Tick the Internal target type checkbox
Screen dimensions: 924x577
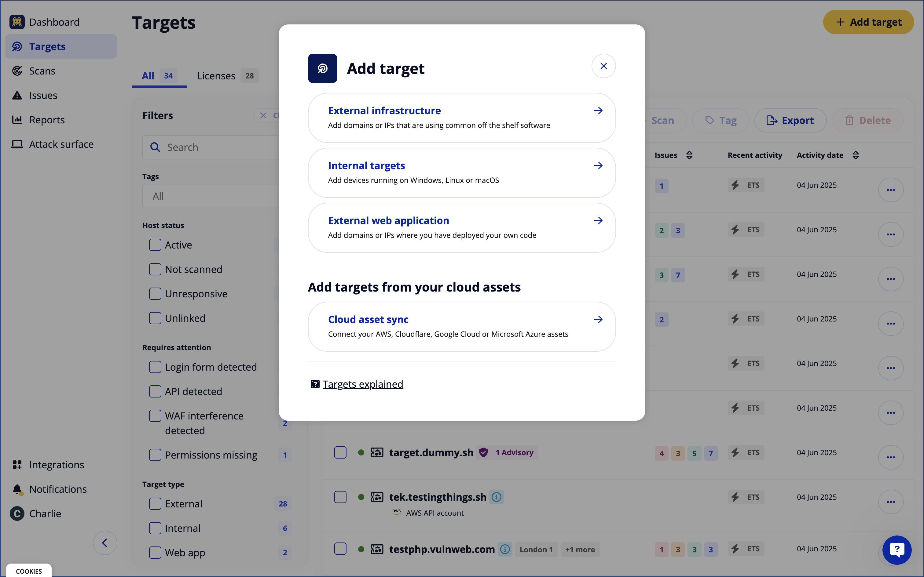155,528
